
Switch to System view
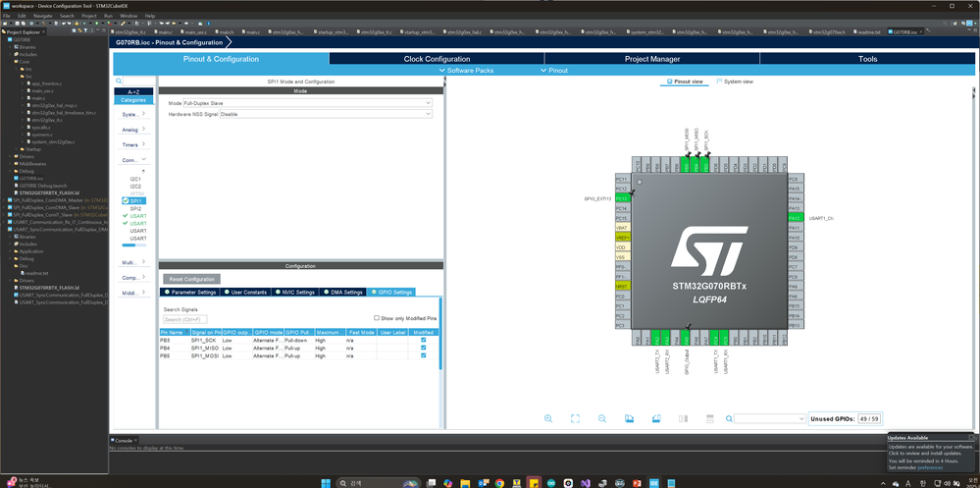click(x=735, y=81)
